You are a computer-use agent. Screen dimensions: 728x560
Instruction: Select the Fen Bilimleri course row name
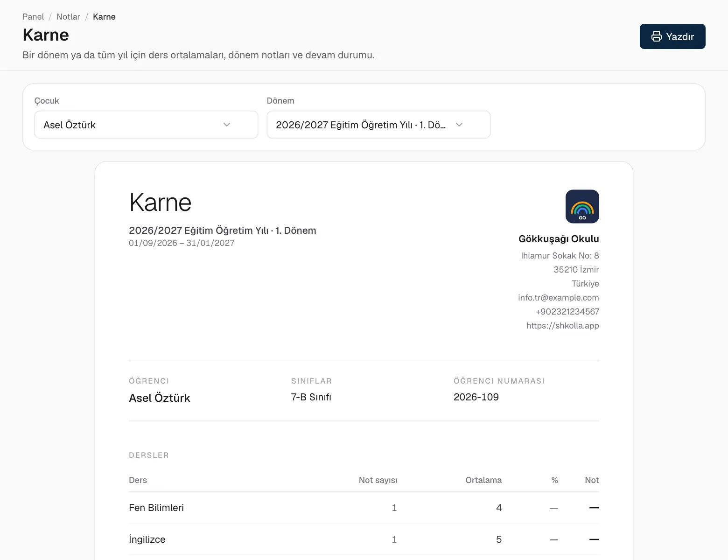click(x=156, y=508)
